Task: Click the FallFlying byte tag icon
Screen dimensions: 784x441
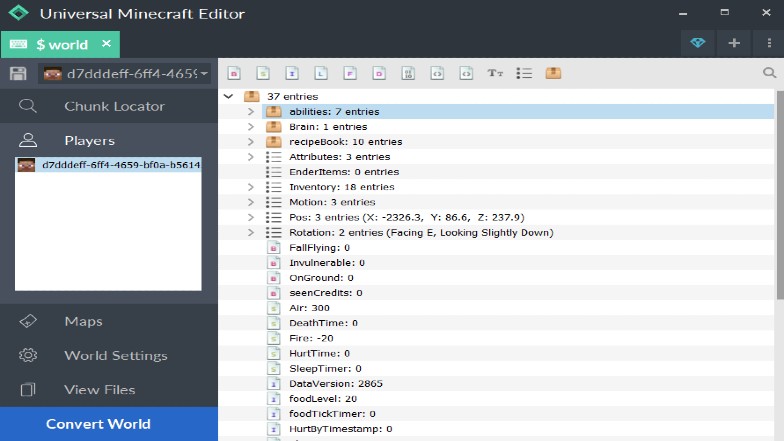Action: (274, 248)
